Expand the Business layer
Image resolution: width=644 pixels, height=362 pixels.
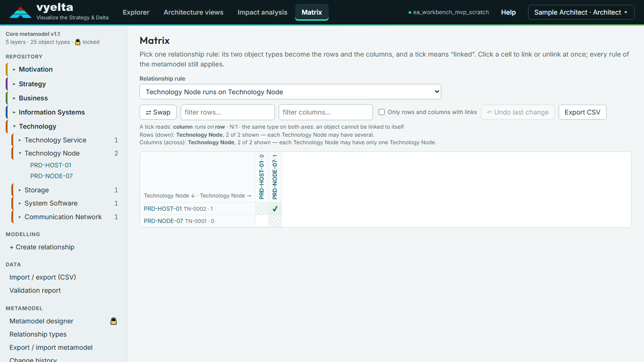[x=14, y=98]
